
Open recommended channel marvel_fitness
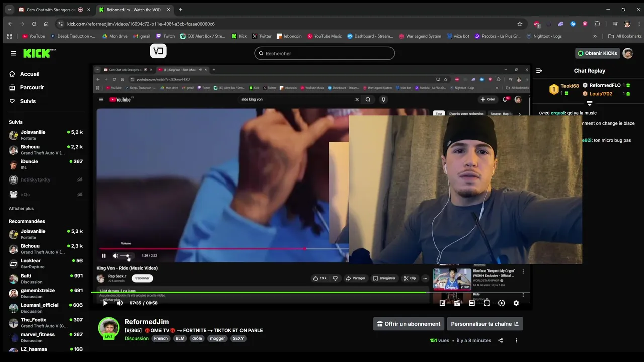click(x=45, y=337)
